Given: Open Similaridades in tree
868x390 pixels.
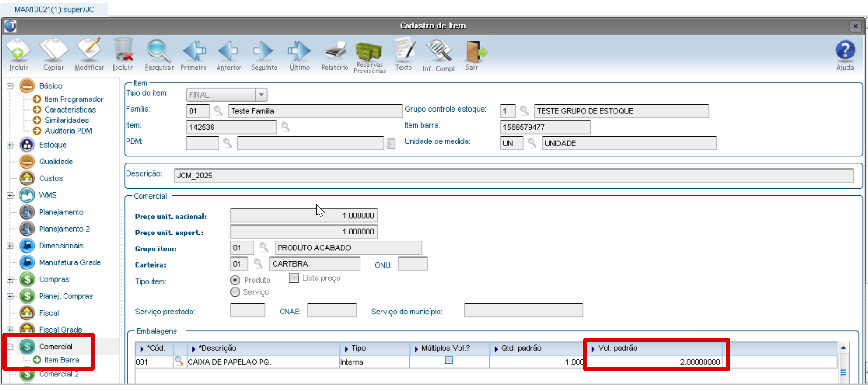Looking at the screenshot, I should pos(67,121).
